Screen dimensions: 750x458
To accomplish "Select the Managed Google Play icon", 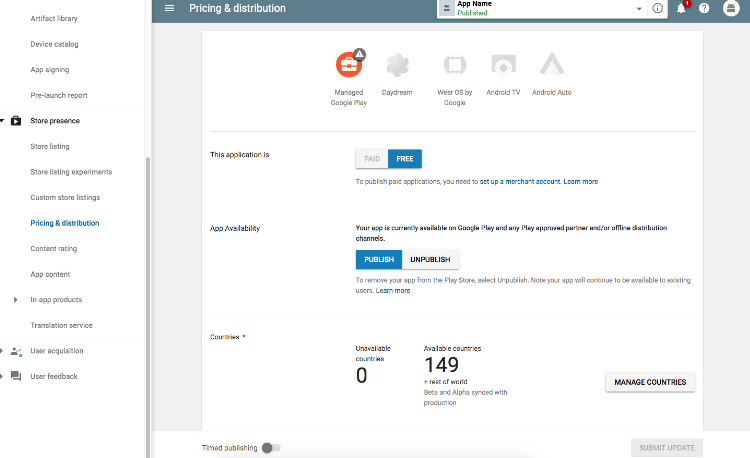I will click(349, 65).
